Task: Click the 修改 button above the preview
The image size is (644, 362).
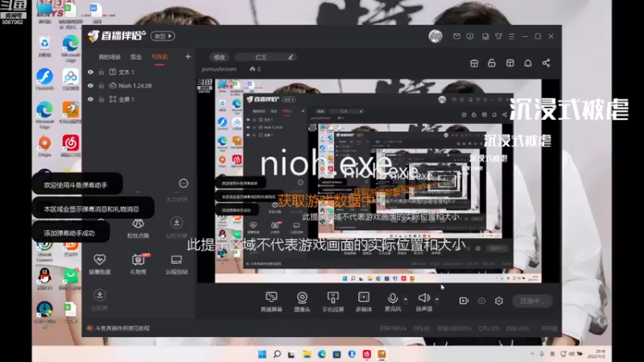Action: point(219,57)
